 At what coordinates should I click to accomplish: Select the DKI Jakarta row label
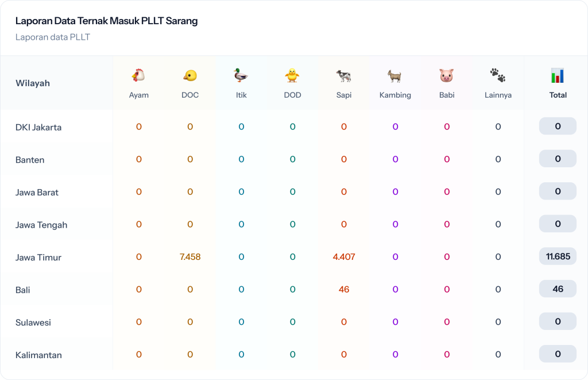tap(38, 128)
